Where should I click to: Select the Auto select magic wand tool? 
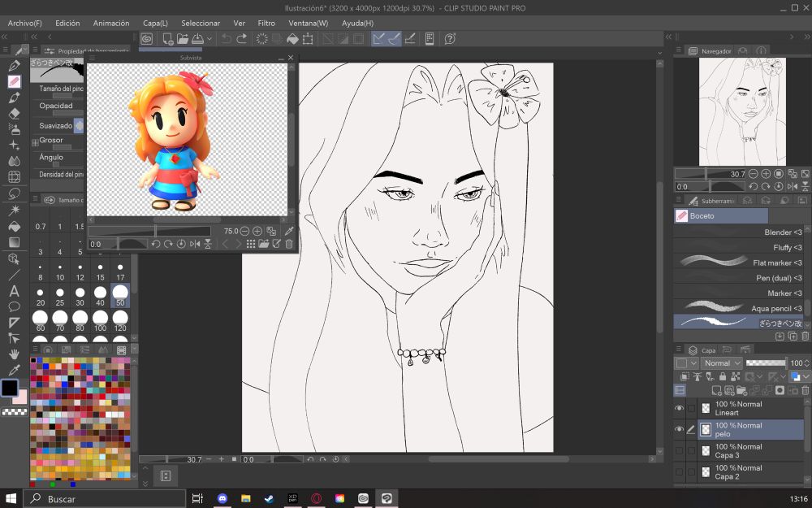click(x=14, y=210)
